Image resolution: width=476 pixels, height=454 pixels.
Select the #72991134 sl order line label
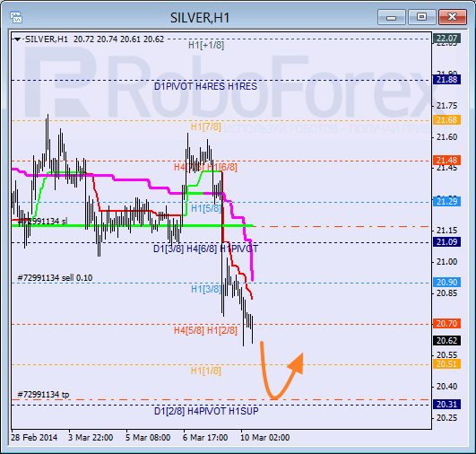pyautogui.click(x=42, y=222)
